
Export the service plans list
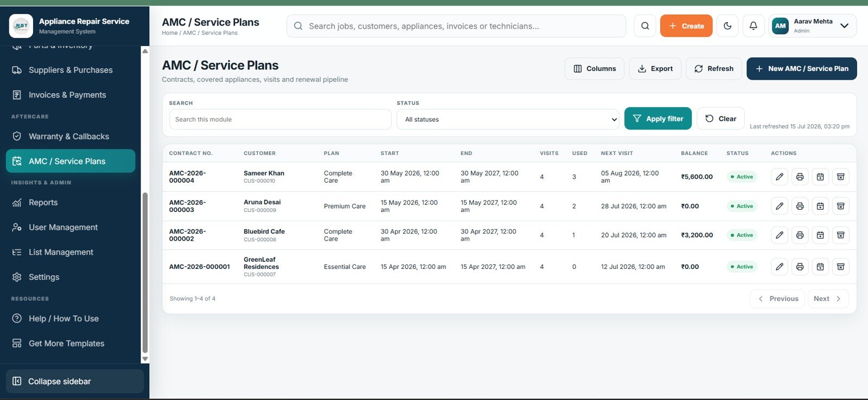click(x=655, y=69)
